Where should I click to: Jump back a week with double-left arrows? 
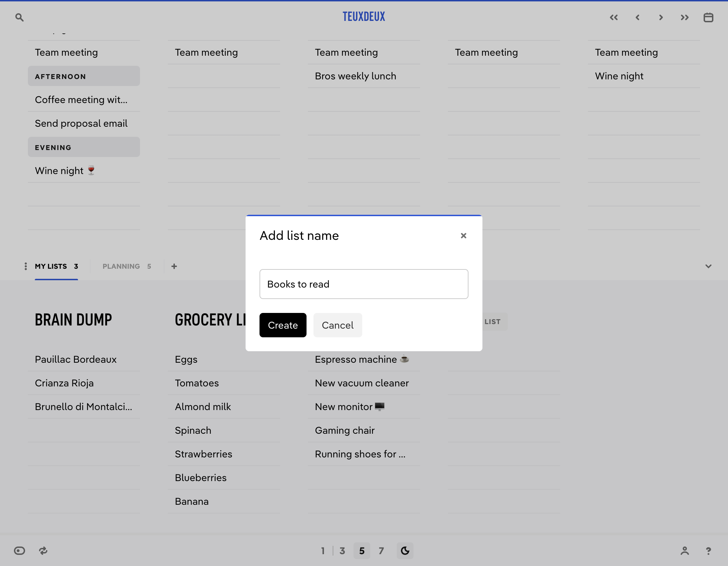(x=614, y=17)
